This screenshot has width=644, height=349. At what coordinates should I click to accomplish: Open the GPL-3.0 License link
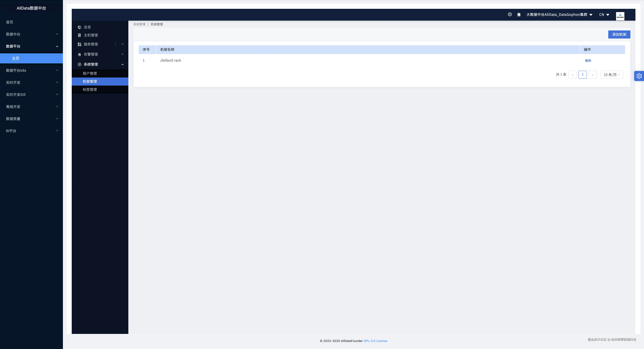(375, 341)
